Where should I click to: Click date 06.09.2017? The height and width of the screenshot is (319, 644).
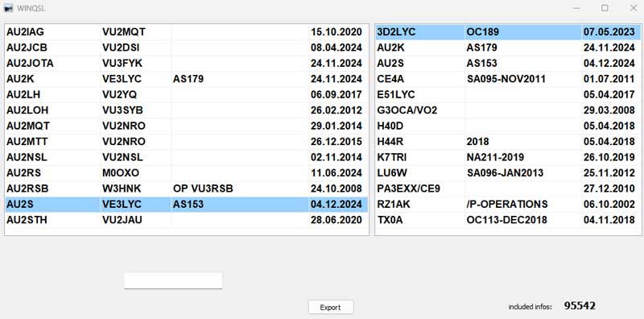point(336,94)
